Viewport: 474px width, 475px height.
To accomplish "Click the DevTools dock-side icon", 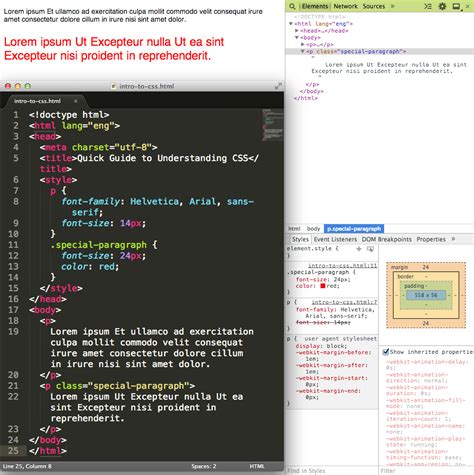I will pos(456,6).
